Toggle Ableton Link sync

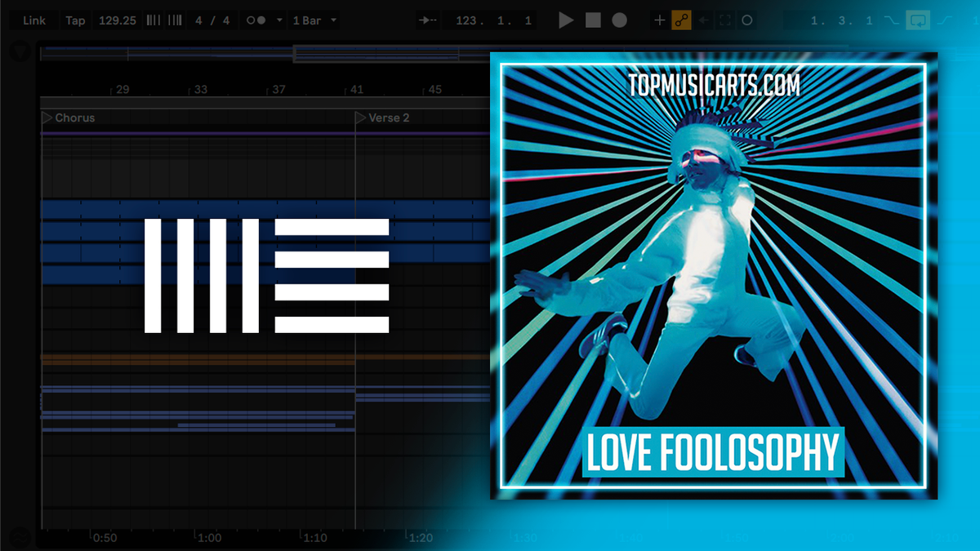(34, 20)
